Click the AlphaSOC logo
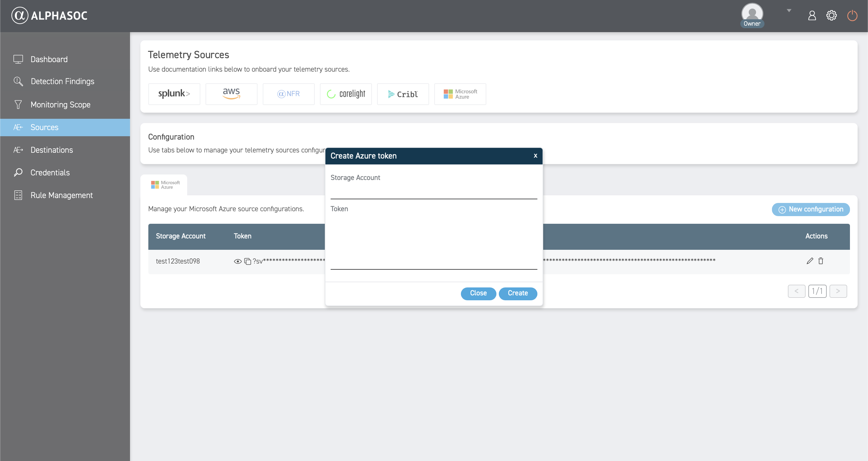This screenshot has height=461, width=868. click(50, 16)
